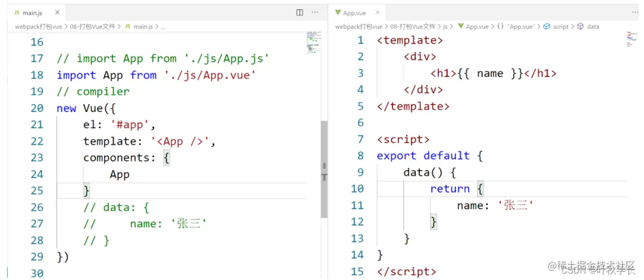Click the opening <div> tag
The height and width of the screenshot is (280, 644).
420,57
